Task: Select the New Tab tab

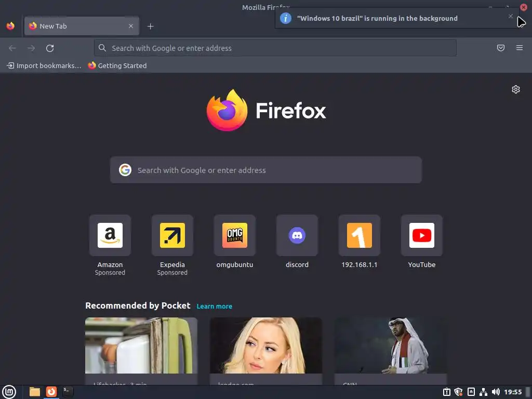Action: (82, 26)
